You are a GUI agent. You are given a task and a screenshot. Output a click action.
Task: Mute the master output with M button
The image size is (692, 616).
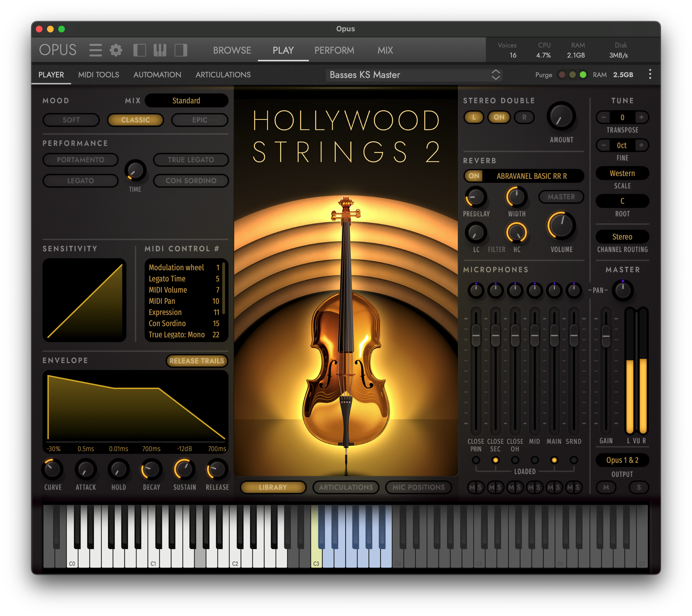tap(606, 487)
